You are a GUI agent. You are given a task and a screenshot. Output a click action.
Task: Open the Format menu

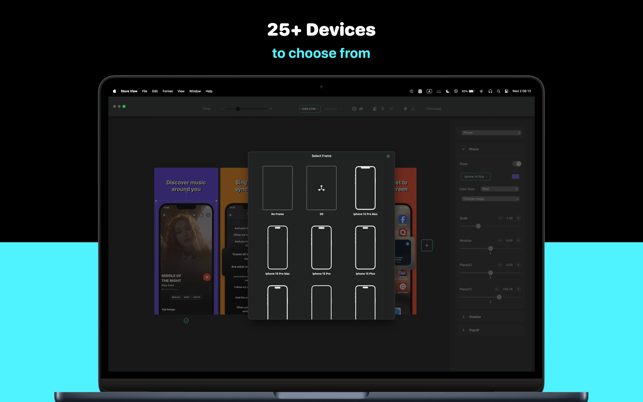pyautogui.click(x=167, y=91)
